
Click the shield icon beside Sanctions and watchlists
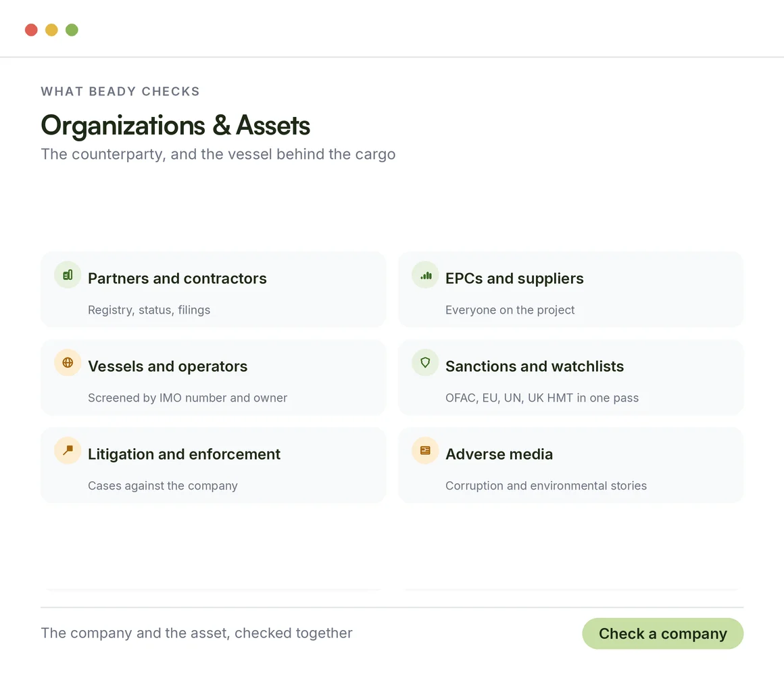pos(425,362)
